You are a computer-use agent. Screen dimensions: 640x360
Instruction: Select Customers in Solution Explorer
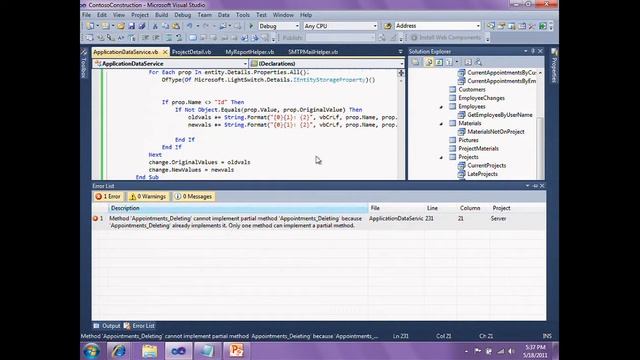pos(472,90)
